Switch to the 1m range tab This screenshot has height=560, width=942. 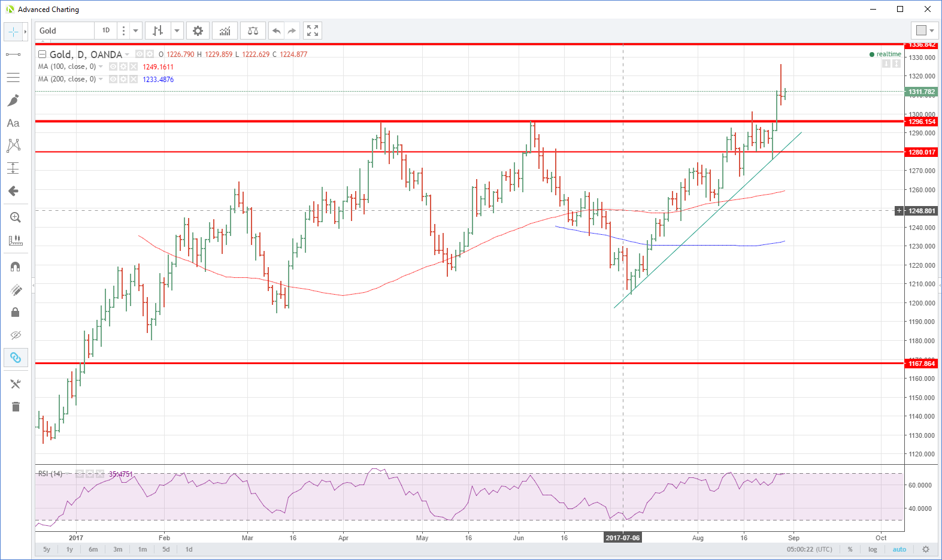tap(143, 549)
